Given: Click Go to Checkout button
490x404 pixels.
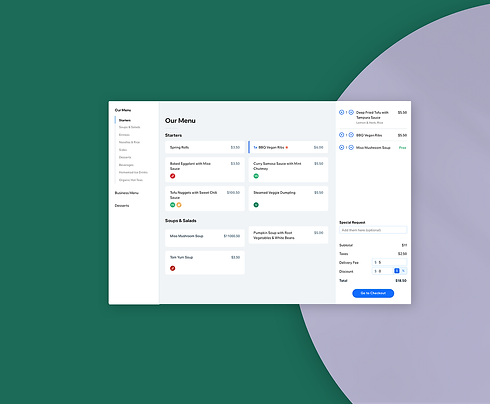Looking at the screenshot, I should [x=373, y=293].
